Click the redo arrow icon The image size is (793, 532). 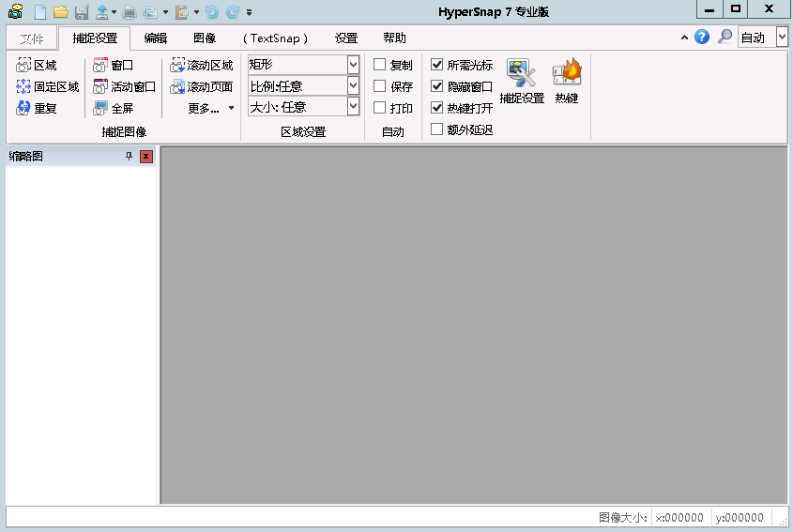tap(233, 11)
